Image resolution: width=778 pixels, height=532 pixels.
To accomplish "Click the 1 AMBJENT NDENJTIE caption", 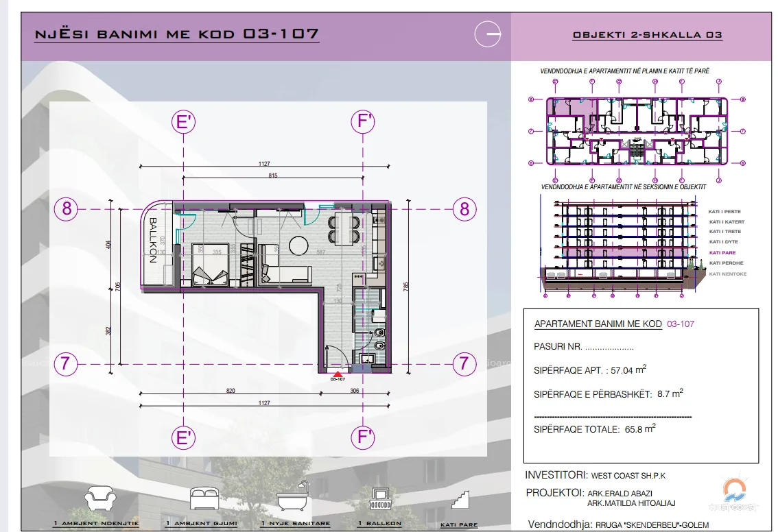I will 96,523.
